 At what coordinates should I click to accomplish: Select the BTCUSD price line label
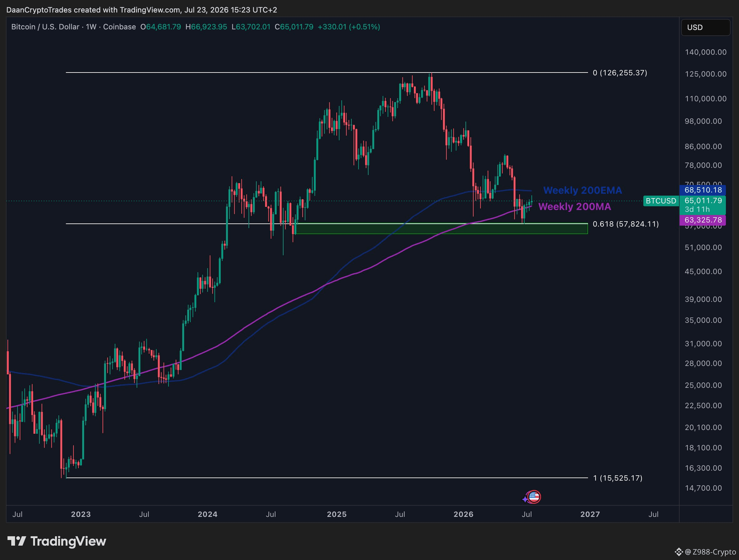pyautogui.click(x=661, y=201)
